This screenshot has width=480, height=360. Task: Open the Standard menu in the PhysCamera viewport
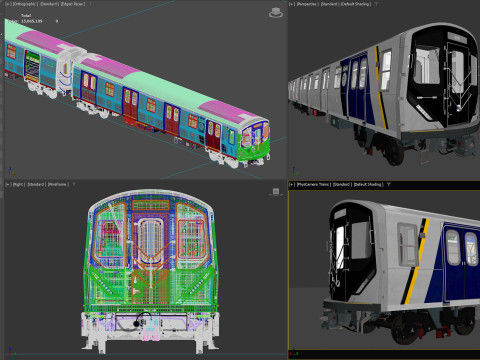[342, 184]
